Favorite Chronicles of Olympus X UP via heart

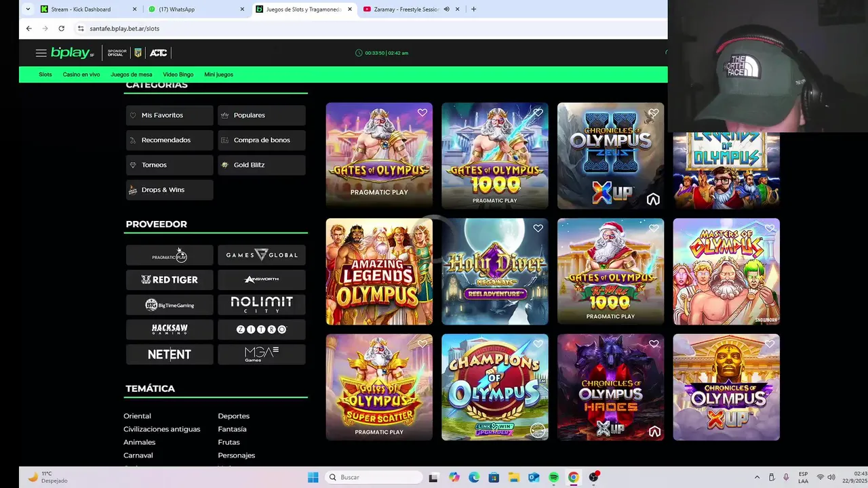770,344
